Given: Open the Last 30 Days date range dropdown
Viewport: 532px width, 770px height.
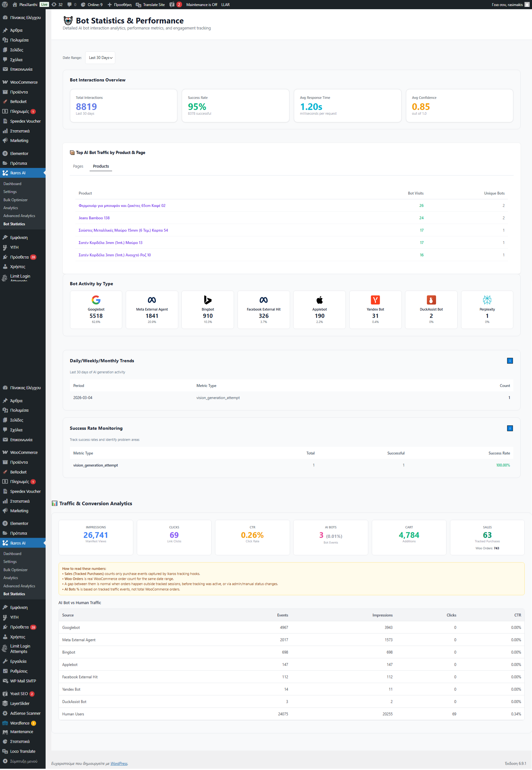Looking at the screenshot, I should tap(100, 57).
